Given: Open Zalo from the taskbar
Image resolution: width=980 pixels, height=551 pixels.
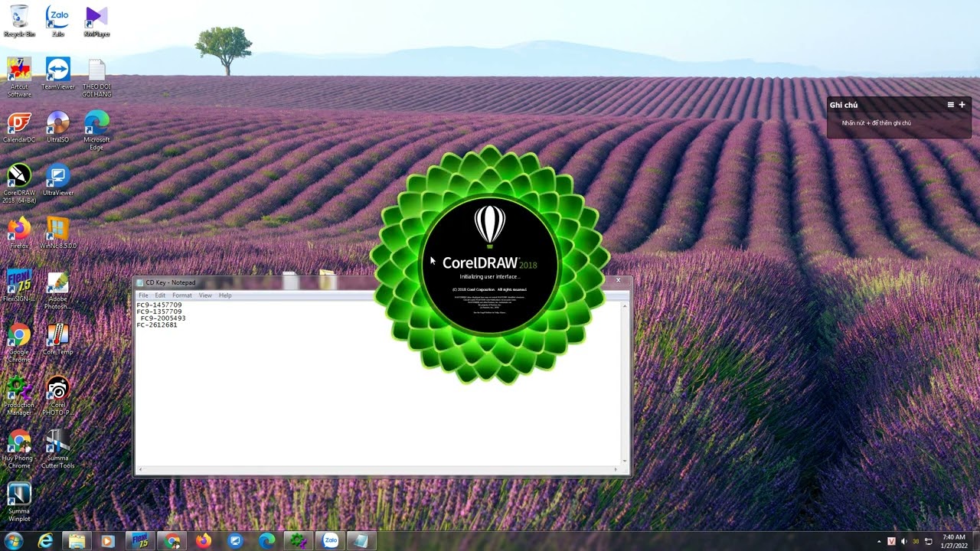Looking at the screenshot, I should [x=330, y=541].
